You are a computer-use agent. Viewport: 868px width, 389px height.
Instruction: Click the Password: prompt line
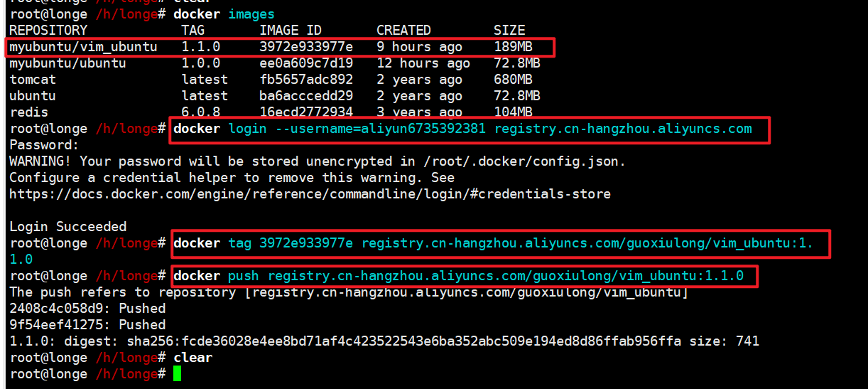pyautogui.click(x=44, y=145)
